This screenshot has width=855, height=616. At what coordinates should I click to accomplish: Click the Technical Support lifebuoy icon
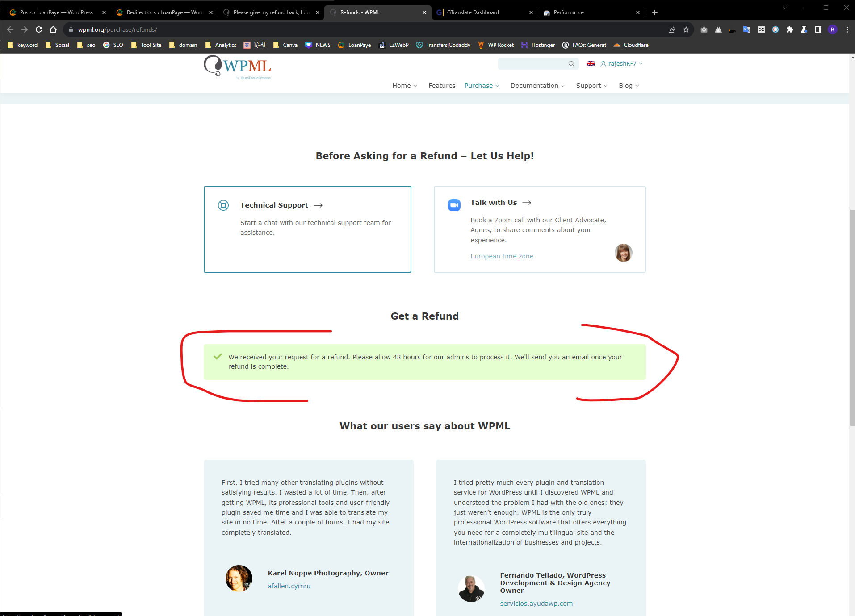coord(223,205)
